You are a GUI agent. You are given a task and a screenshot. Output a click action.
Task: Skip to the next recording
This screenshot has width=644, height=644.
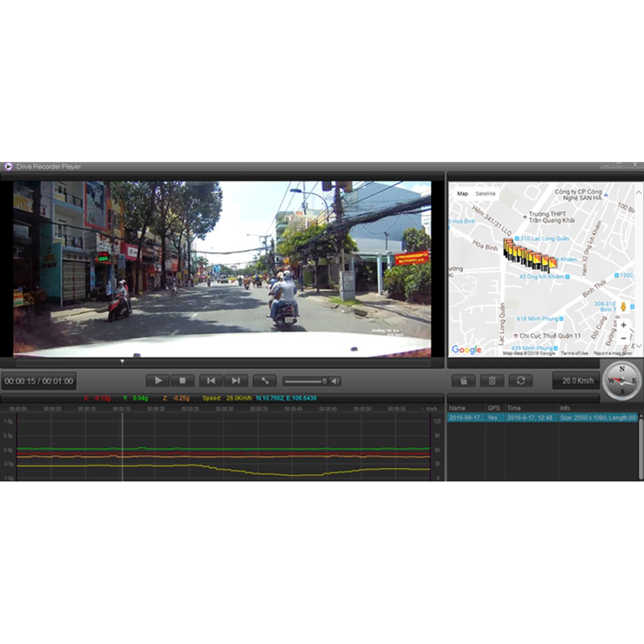[x=236, y=380]
